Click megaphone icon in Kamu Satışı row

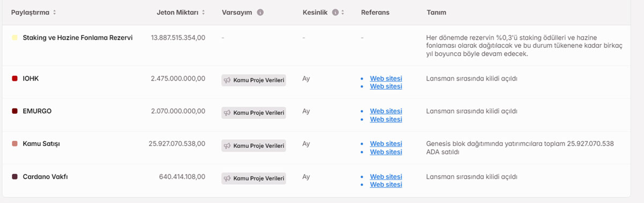228,146
